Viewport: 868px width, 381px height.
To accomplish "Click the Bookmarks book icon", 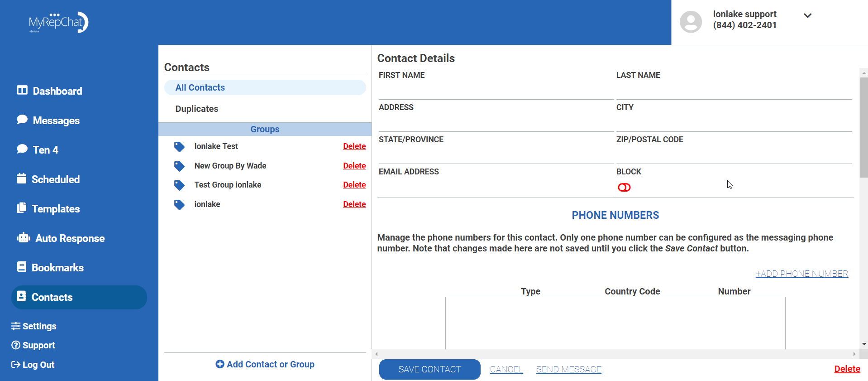I will pos(21,267).
